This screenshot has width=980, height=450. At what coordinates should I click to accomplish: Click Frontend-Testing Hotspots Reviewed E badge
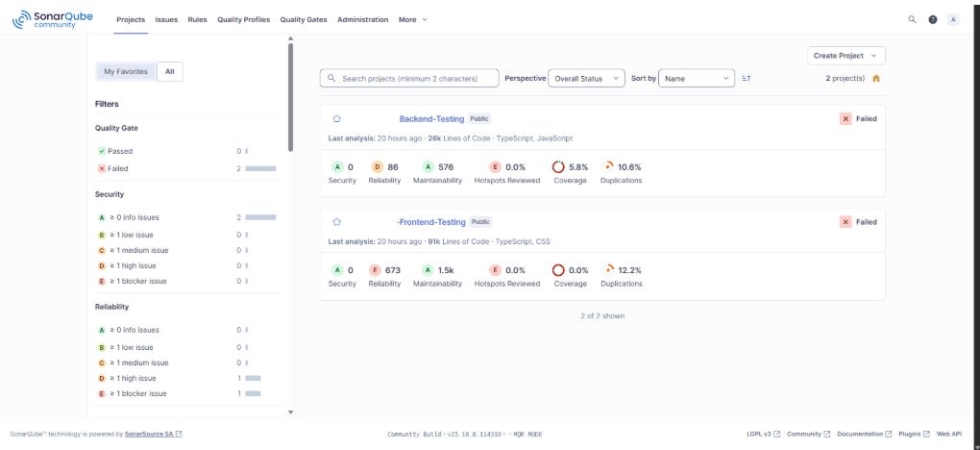[x=495, y=270]
